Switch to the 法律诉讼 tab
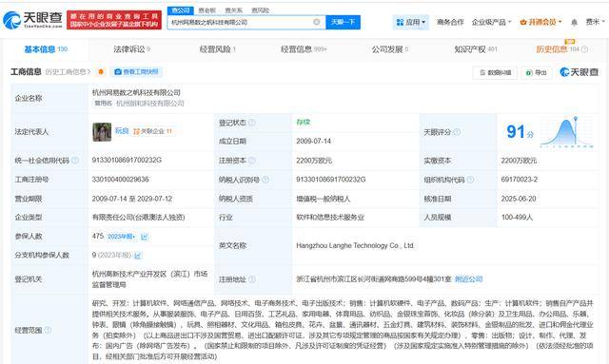This screenshot has width=609, height=364. 131,49
